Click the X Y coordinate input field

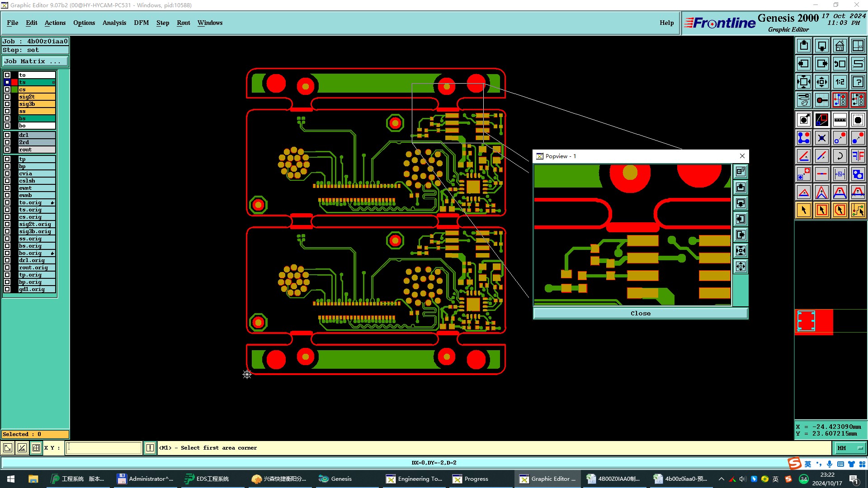(x=104, y=448)
